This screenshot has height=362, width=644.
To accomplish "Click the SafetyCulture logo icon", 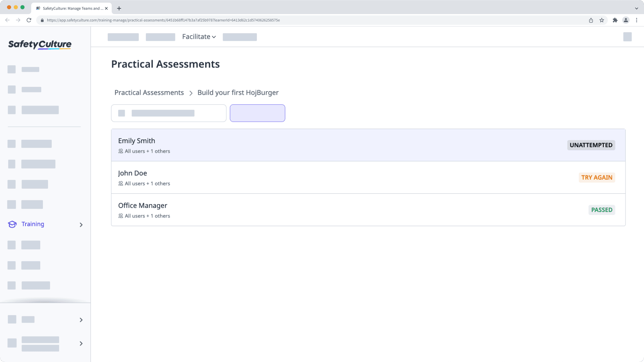I will (40, 44).
